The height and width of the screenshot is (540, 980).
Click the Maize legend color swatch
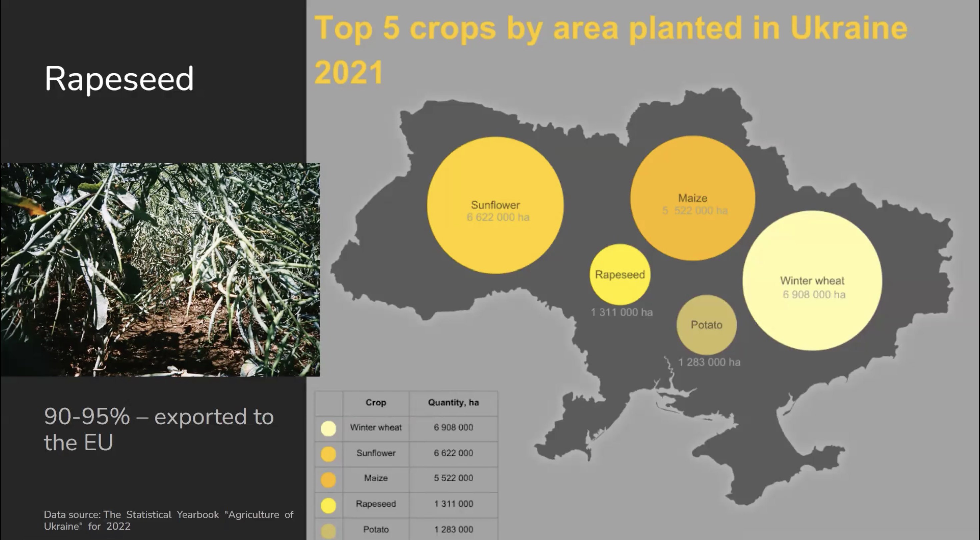click(328, 480)
